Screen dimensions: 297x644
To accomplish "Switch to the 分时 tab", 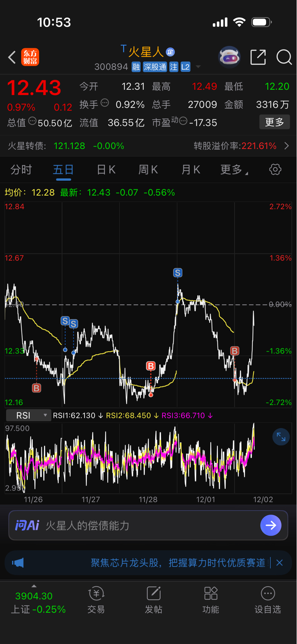I will pyautogui.click(x=21, y=169).
